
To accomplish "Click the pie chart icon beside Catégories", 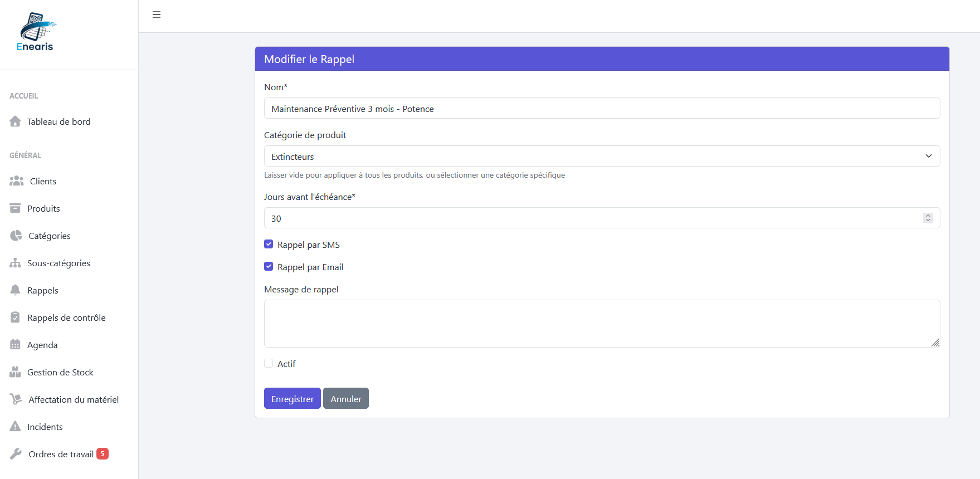I will pyautogui.click(x=16, y=236).
